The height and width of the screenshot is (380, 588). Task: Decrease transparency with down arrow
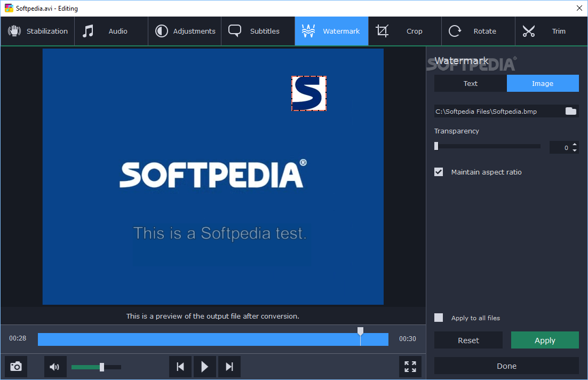[x=575, y=151]
